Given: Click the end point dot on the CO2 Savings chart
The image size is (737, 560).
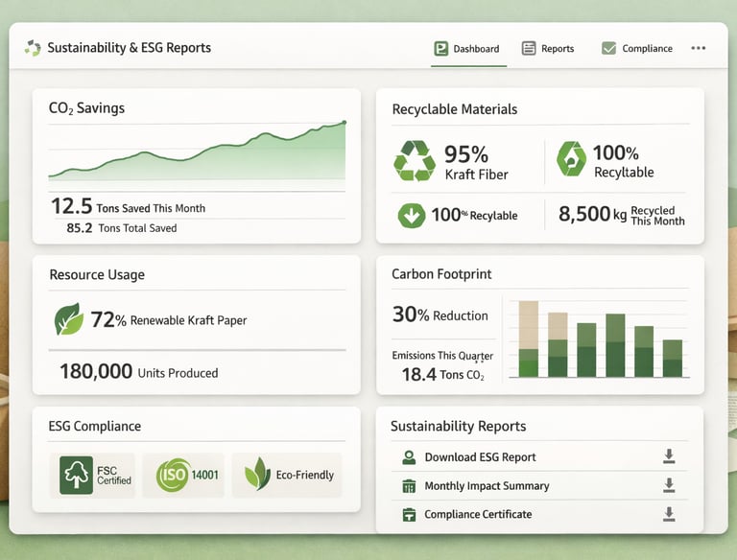Looking at the screenshot, I should (x=345, y=123).
